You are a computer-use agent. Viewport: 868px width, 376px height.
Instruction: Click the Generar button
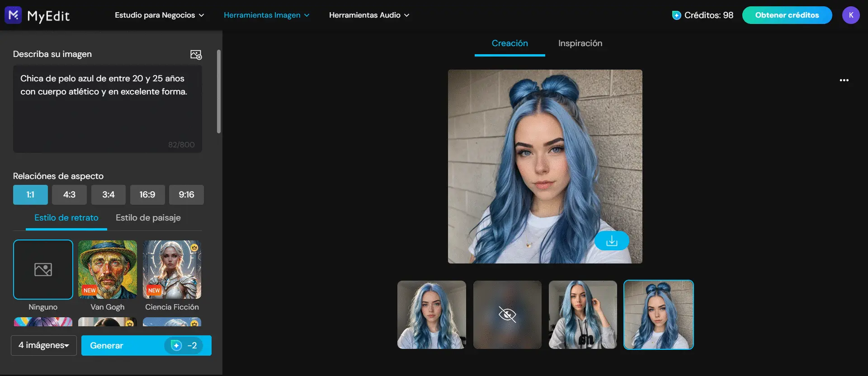click(146, 346)
